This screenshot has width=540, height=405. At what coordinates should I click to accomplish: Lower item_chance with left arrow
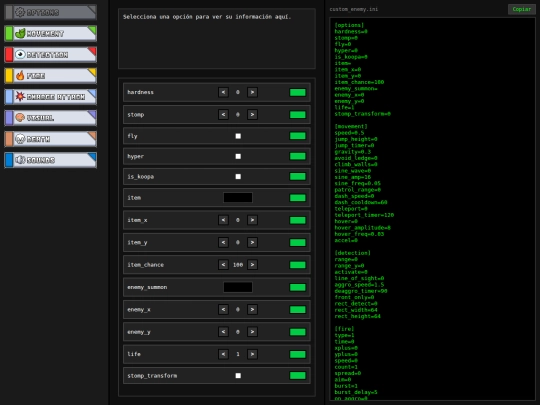(223, 265)
